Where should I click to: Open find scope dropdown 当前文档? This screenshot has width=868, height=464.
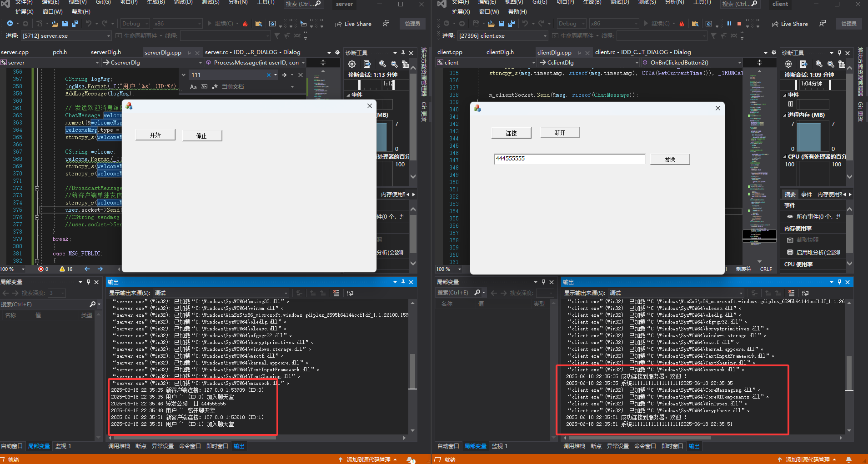pos(258,86)
